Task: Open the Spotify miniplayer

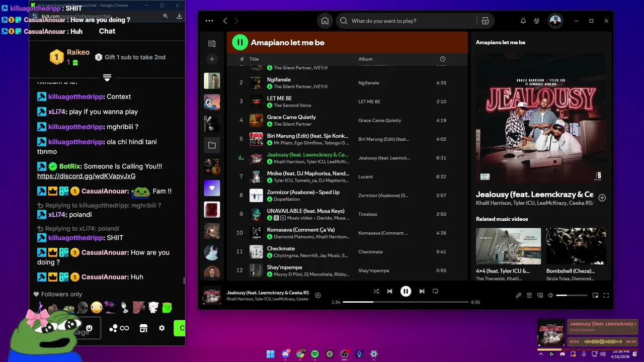Action: pos(595,296)
